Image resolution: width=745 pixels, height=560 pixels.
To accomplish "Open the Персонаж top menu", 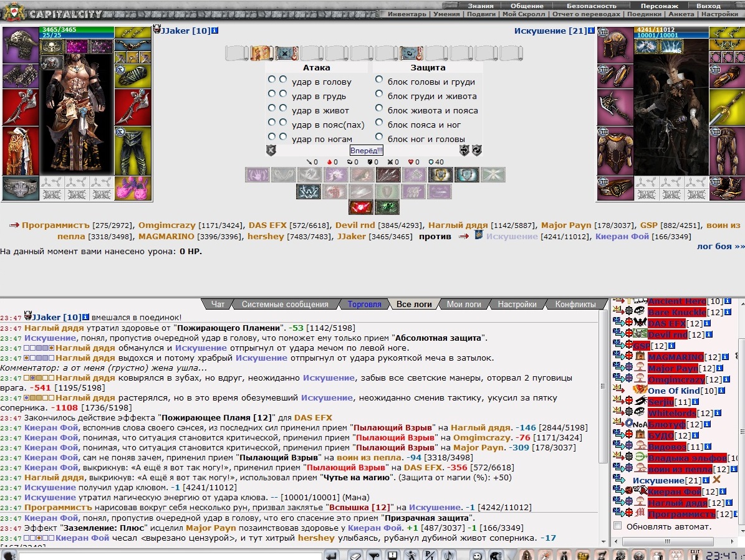I will [x=660, y=6].
